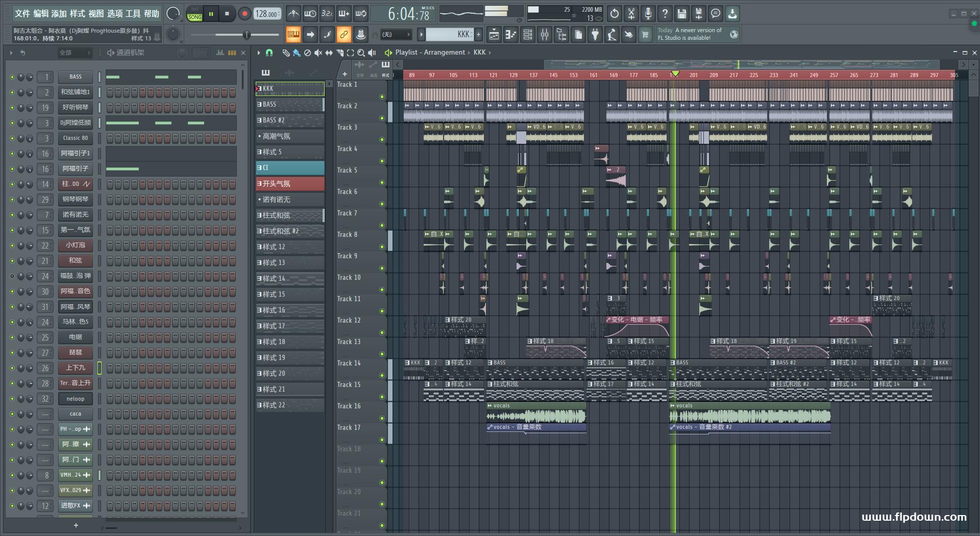Viewport: 980px width, 536px height.
Task: Open the newer version of FL Studio notice
Action: point(698,34)
